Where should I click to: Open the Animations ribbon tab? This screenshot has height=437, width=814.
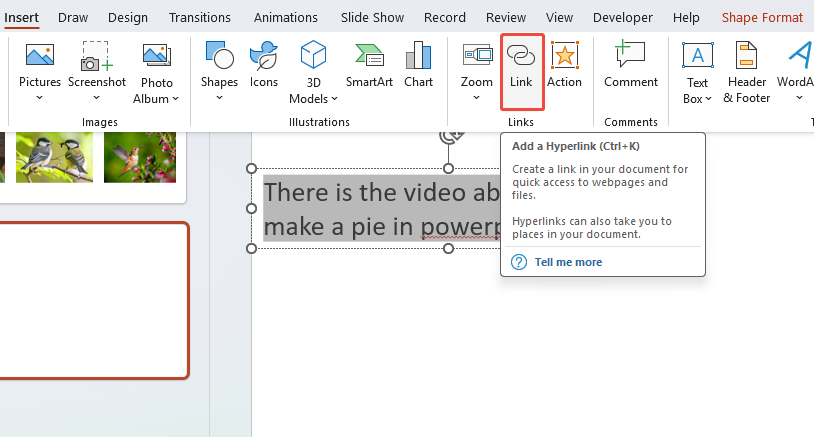point(286,18)
